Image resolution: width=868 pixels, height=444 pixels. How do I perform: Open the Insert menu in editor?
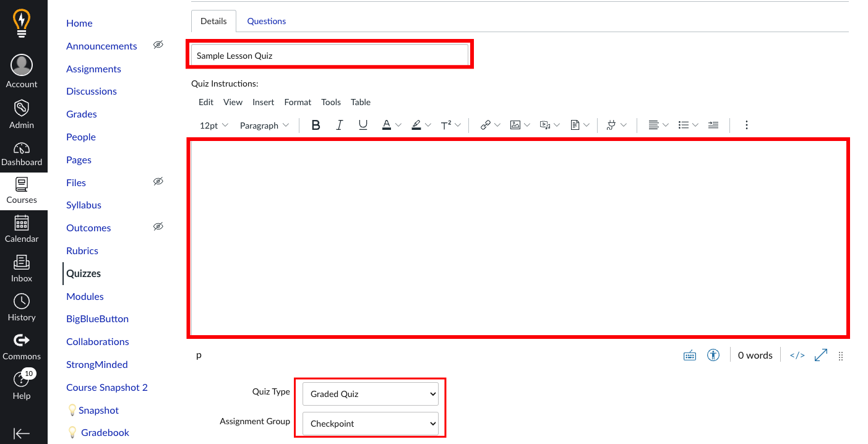point(263,102)
